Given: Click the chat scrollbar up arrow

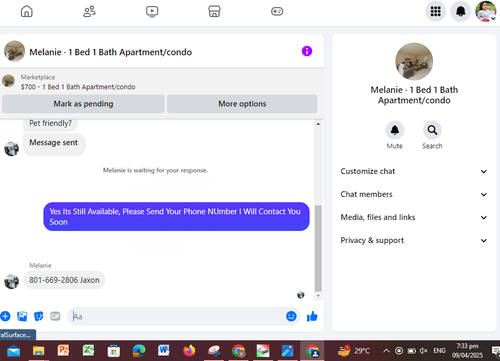Looking at the screenshot, I should coord(318,124).
